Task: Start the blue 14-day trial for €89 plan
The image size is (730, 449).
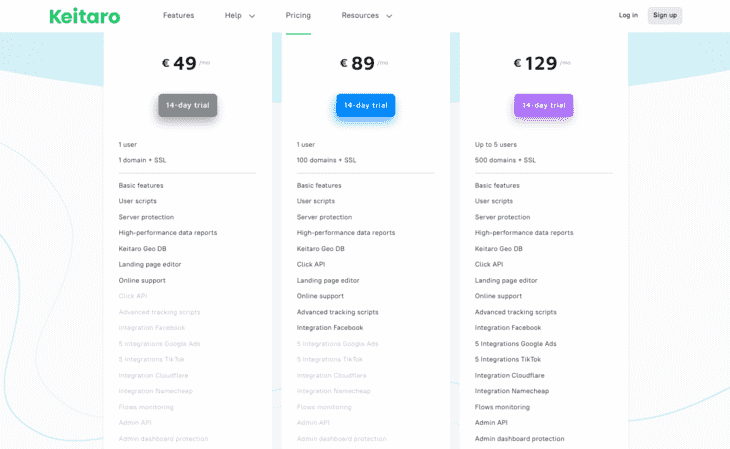Action: tap(365, 105)
